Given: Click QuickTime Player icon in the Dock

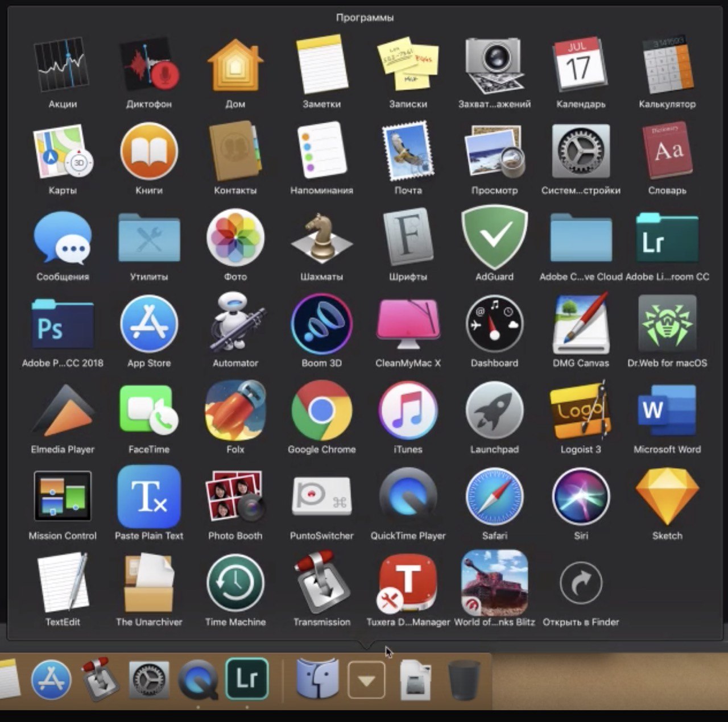Looking at the screenshot, I should point(198,679).
